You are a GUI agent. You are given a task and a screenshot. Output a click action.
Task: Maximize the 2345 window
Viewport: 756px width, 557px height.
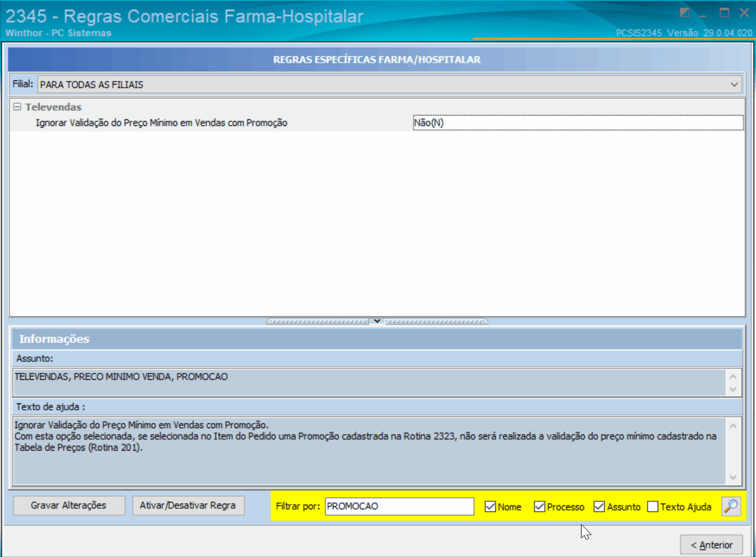[x=724, y=13]
